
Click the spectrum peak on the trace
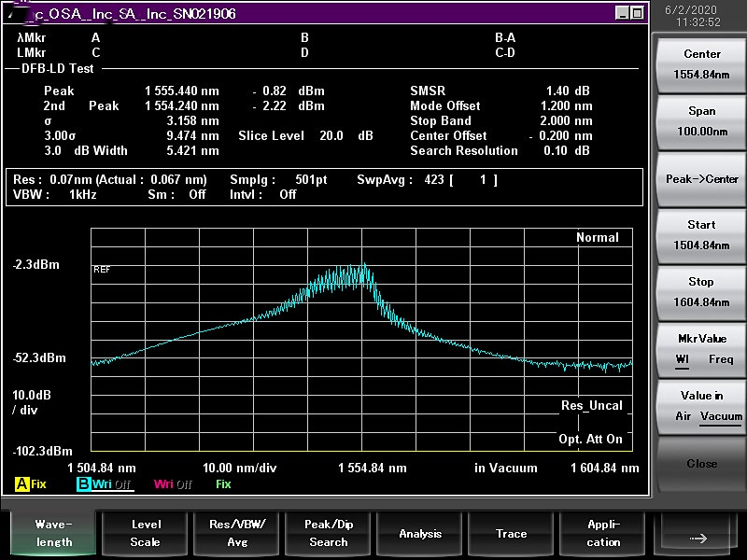[x=364, y=265]
